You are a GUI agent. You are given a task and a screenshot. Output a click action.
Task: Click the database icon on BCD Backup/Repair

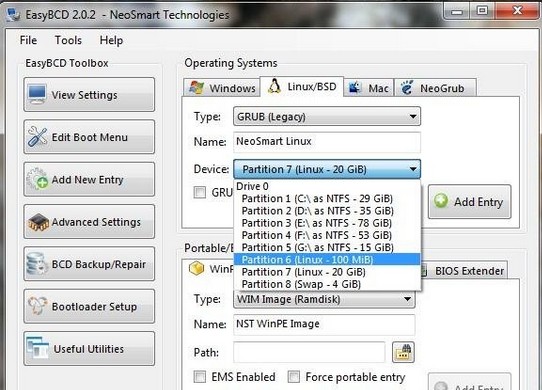[x=37, y=263]
